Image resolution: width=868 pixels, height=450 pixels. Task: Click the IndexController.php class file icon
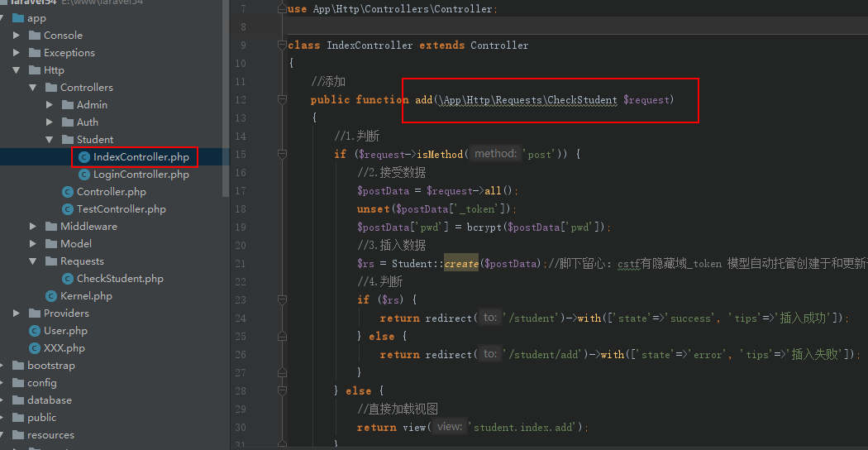tap(83, 157)
